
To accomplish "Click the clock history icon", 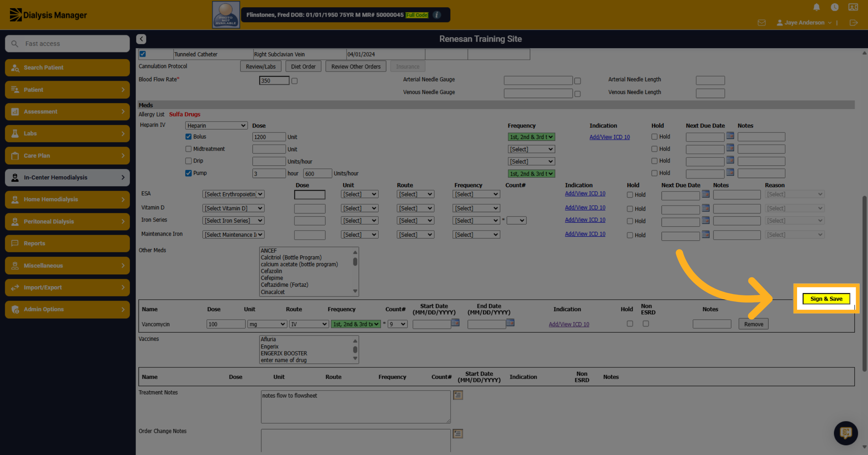I will [835, 7].
